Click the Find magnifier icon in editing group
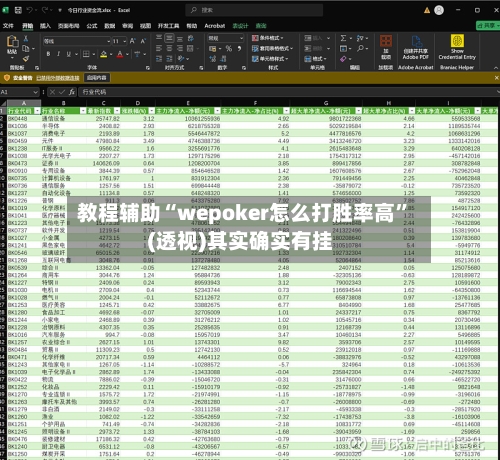Image resolution: width=500 pixels, height=460 pixels. (x=360, y=49)
